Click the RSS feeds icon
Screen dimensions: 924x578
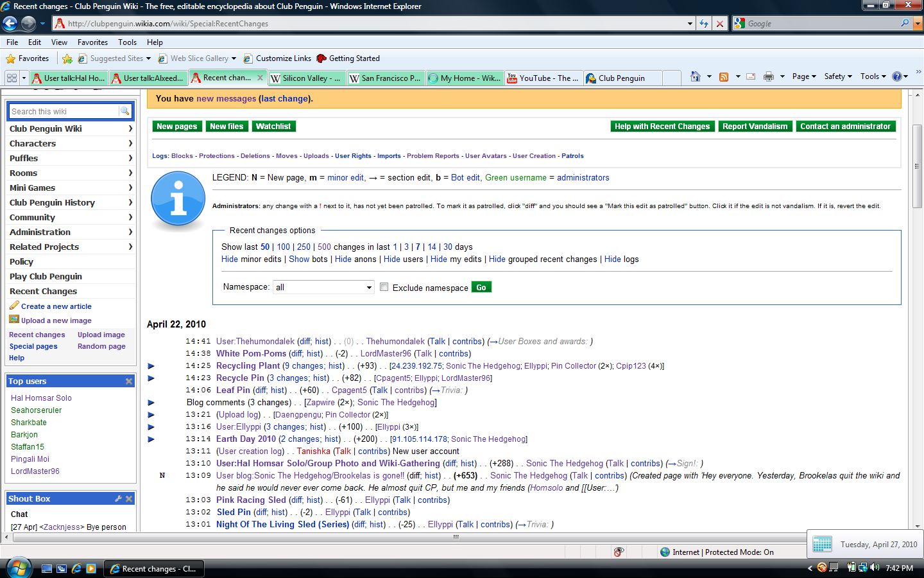[x=724, y=76]
